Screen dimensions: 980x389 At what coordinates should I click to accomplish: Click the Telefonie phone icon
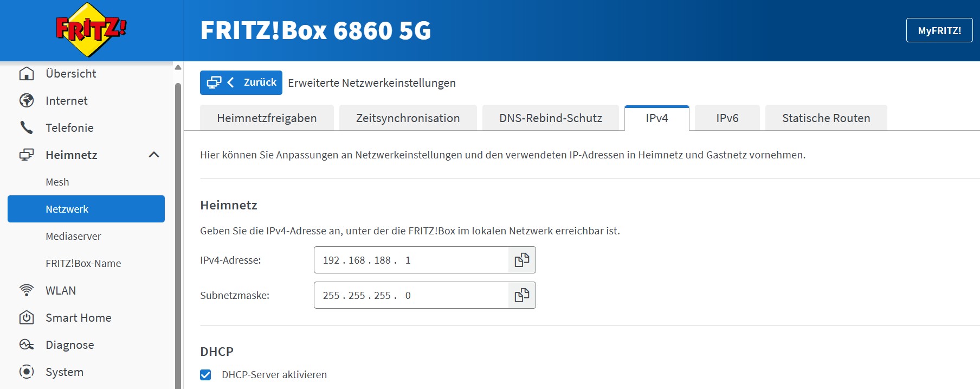click(x=27, y=128)
